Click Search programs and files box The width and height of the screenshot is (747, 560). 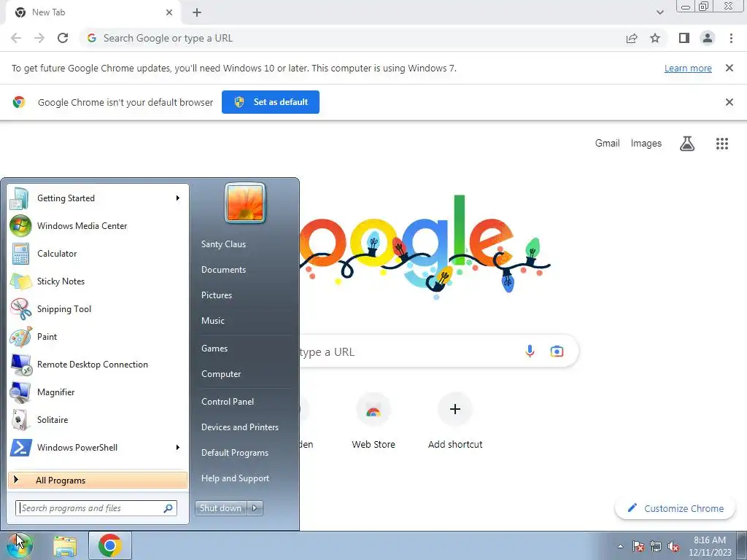[96, 508]
